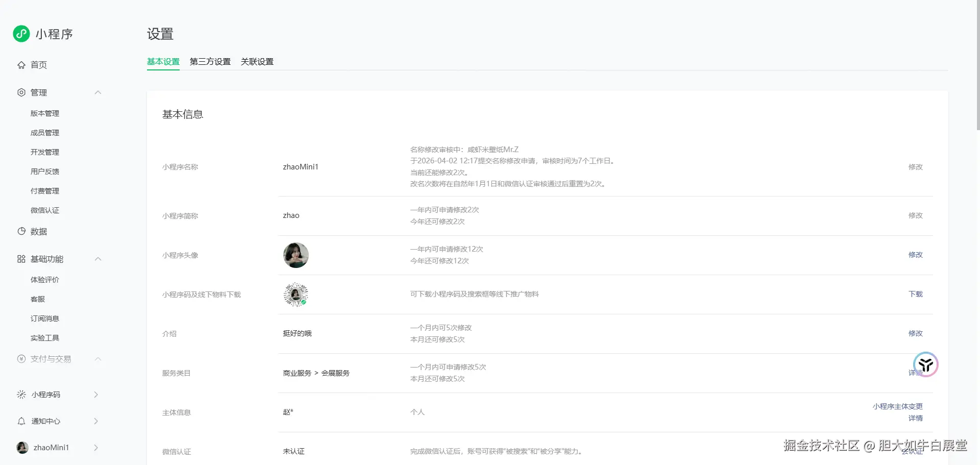This screenshot has width=980, height=465.
Task: Click the pie chart icon beside 数据
Action: click(x=21, y=231)
